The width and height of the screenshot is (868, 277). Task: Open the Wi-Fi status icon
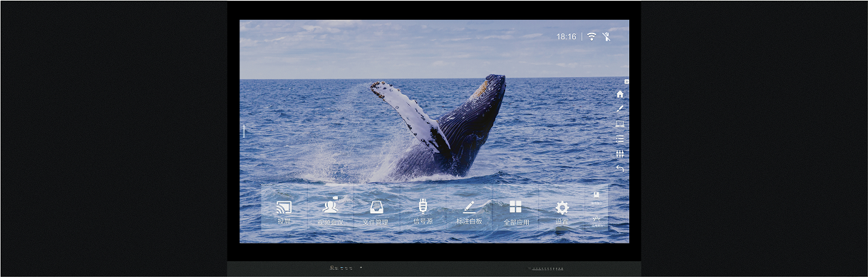pyautogui.click(x=591, y=36)
